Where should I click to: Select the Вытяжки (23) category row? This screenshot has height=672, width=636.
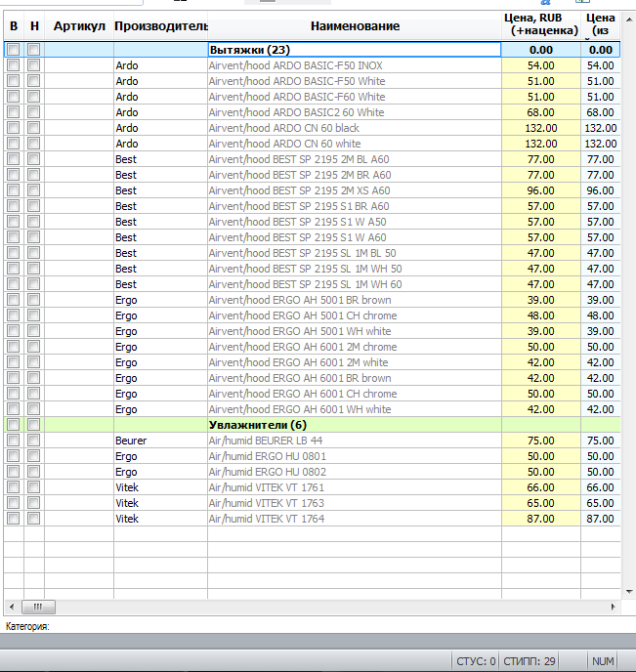point(312,50)
